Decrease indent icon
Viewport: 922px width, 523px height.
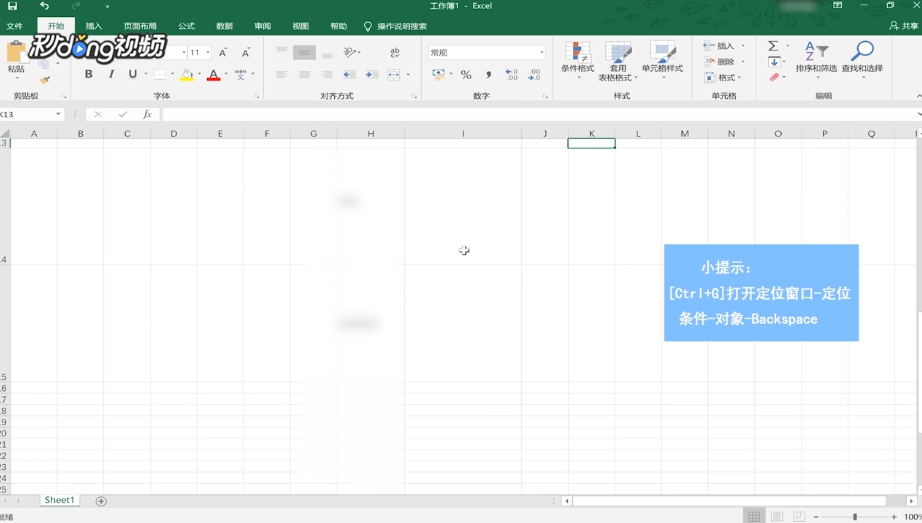click(x=349, y=74)
